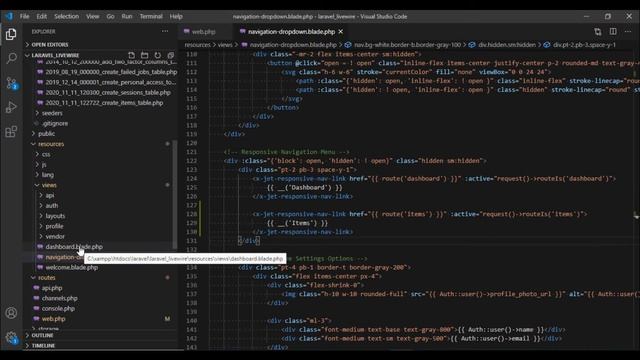Open the Selection menu
Screen dimensions: 640x360
click(67, 16)
